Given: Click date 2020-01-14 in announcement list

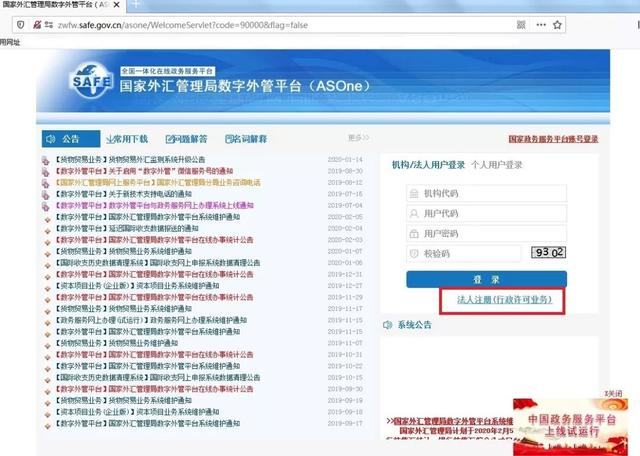Looking at the screenshot, I should coord(345,160).
